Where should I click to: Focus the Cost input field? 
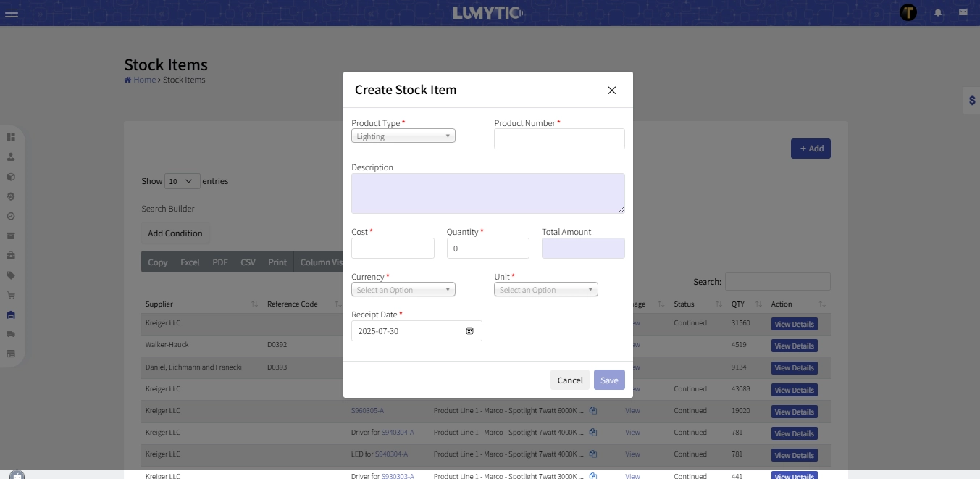[x=393, y=249]
